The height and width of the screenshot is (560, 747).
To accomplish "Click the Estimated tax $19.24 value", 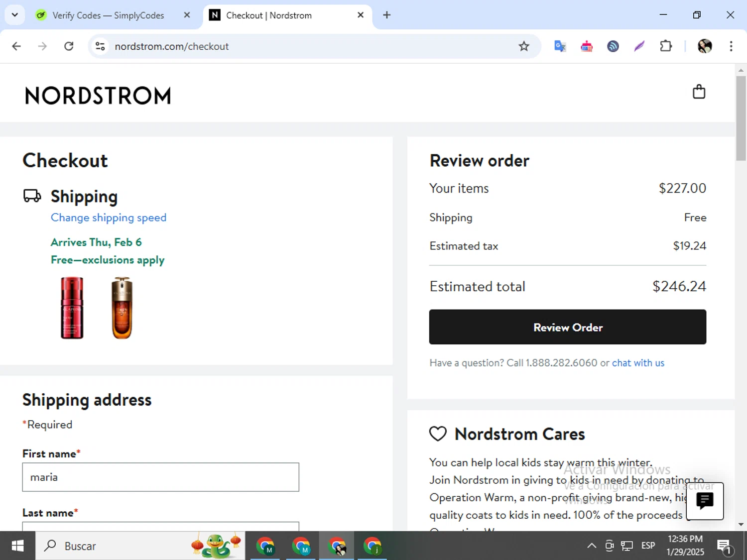I will tap(690, 246).
